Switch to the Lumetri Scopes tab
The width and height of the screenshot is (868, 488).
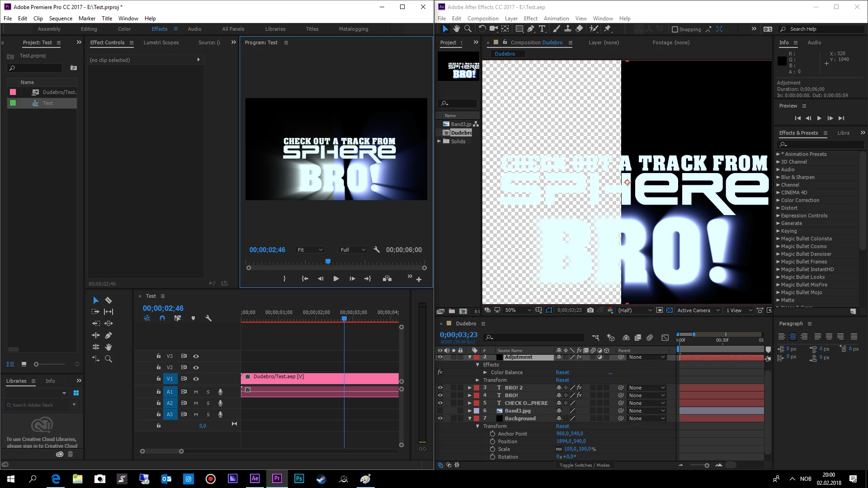point(161,42)
